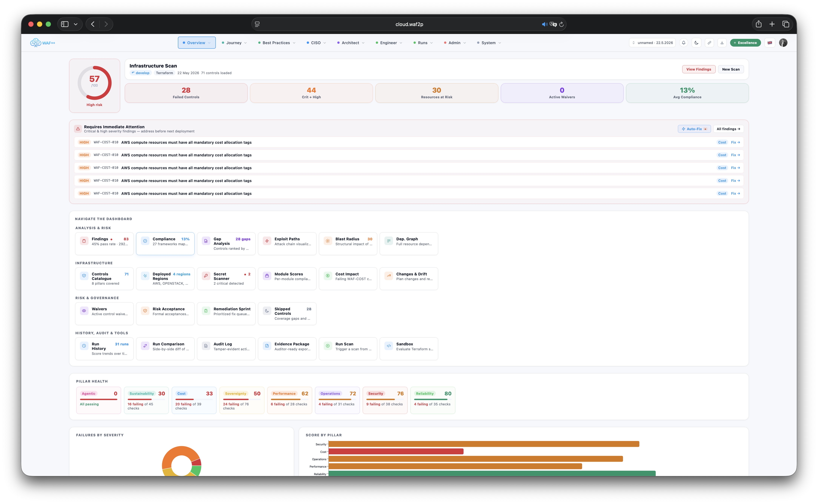
Task: Click the download icon in header
Action: (x=722, y=43)
